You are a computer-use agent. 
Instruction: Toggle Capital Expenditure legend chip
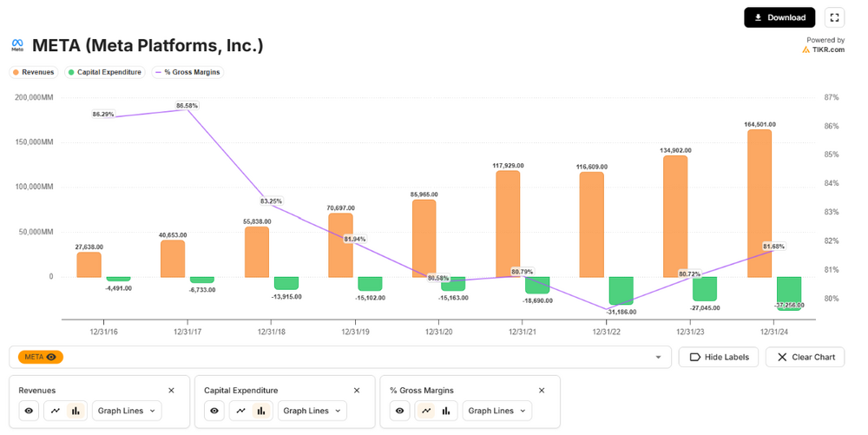point(105,72)
